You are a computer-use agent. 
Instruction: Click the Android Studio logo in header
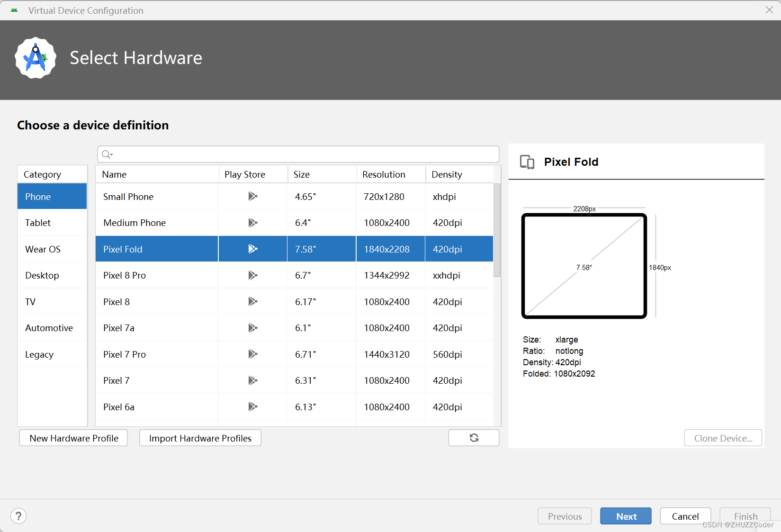tap(36, 58)
